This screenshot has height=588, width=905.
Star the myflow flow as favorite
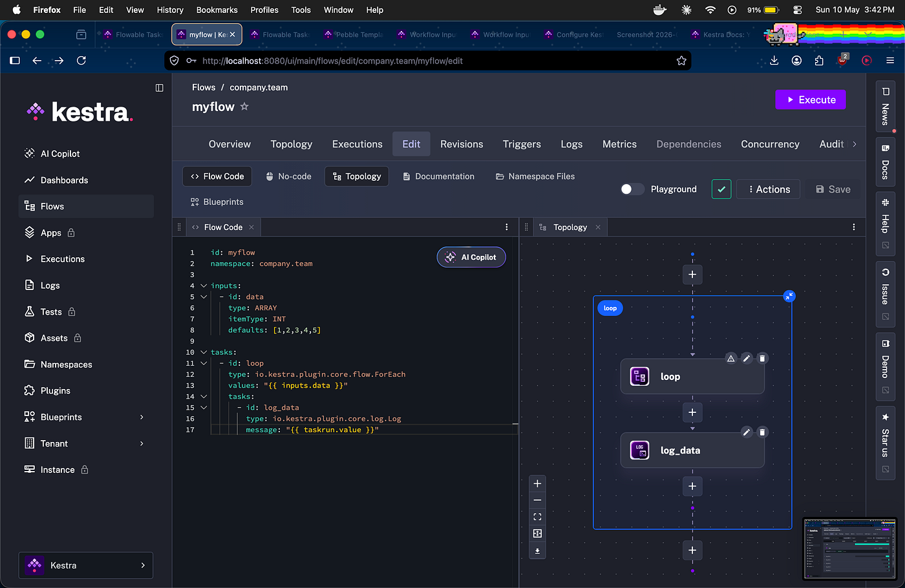[244, 107]
